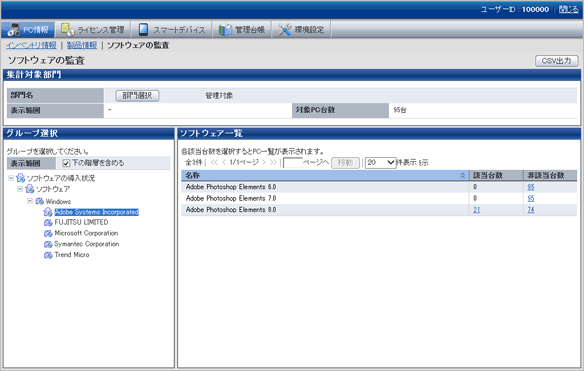This screenshot has width=584, height=371.
Task: Click Trend Micro node icon
Action: [48, 255]
